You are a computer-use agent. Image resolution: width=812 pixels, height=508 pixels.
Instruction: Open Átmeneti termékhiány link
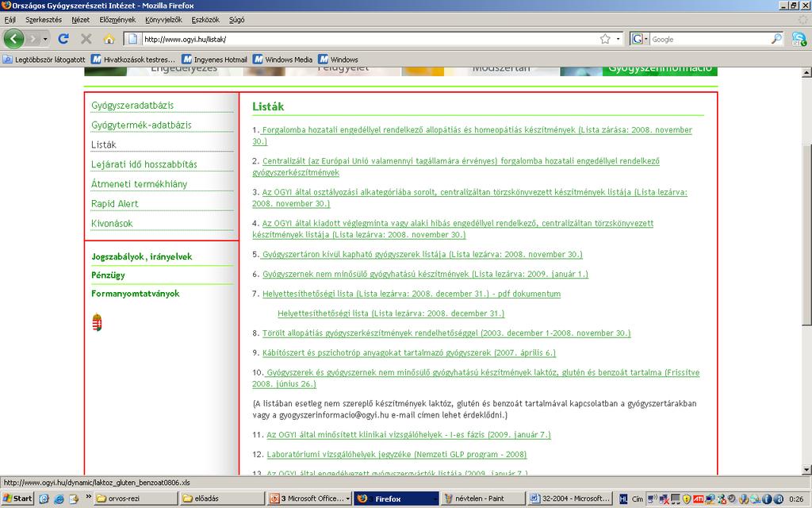pyautogui.click(x=140, y=184)
